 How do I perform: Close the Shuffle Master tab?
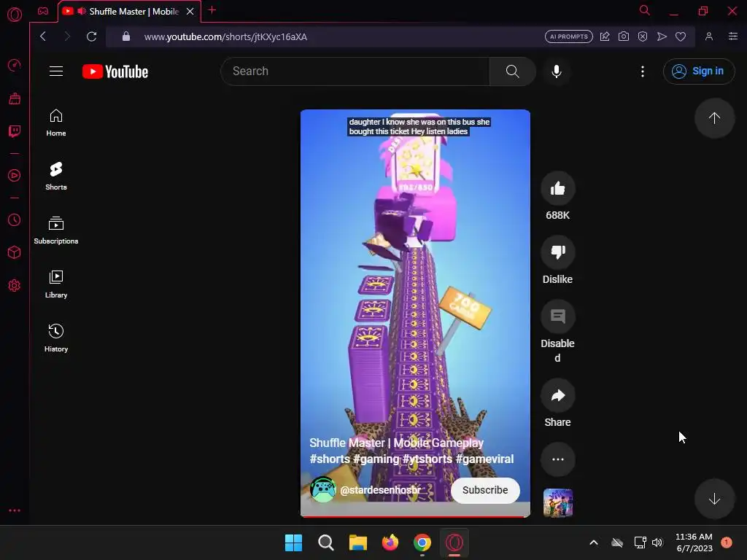(x=190, y=12)
